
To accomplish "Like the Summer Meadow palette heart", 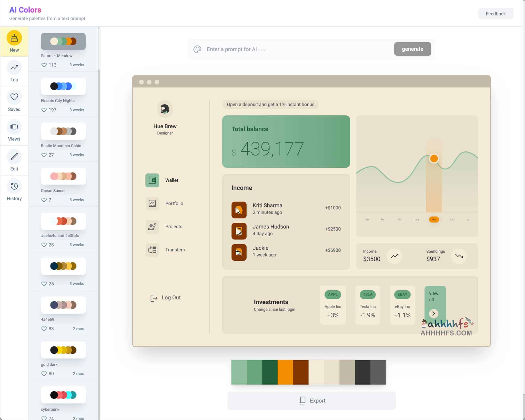I will tap(44, 65).
